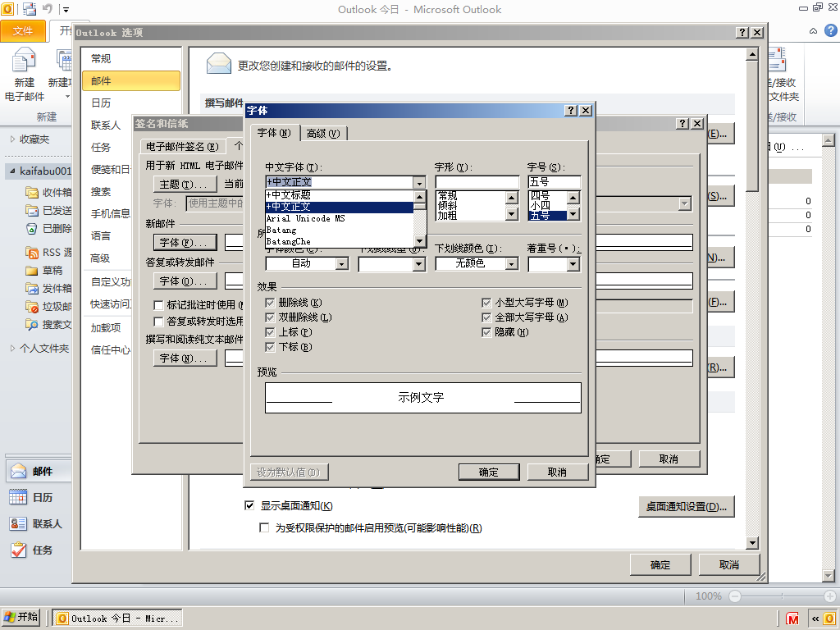Viewport: 840px width, 630px height.
Task: Click the Outlook help question icon
Action: [x=830, y=30]
